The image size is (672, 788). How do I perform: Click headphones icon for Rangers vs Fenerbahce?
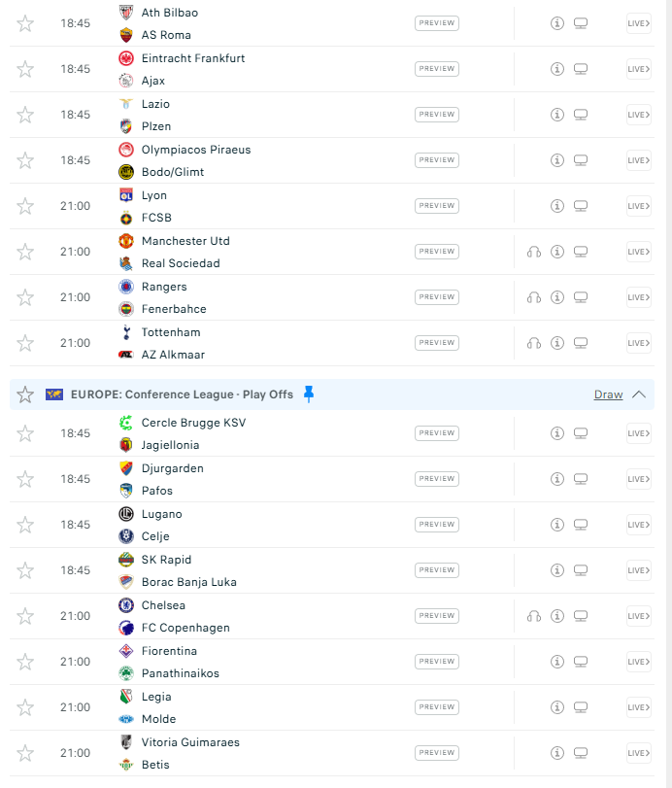534,297
